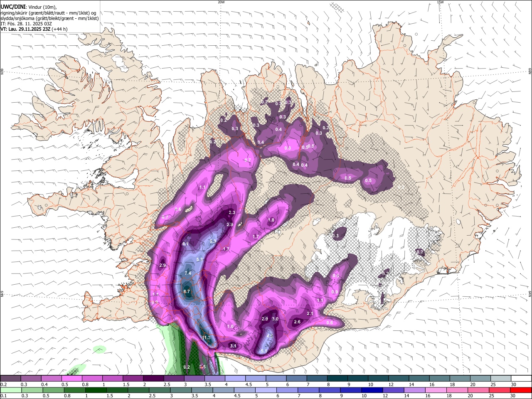
Task: Click the 3.1 precipitation value near the south coast
Action: click(x=233, y=346)
